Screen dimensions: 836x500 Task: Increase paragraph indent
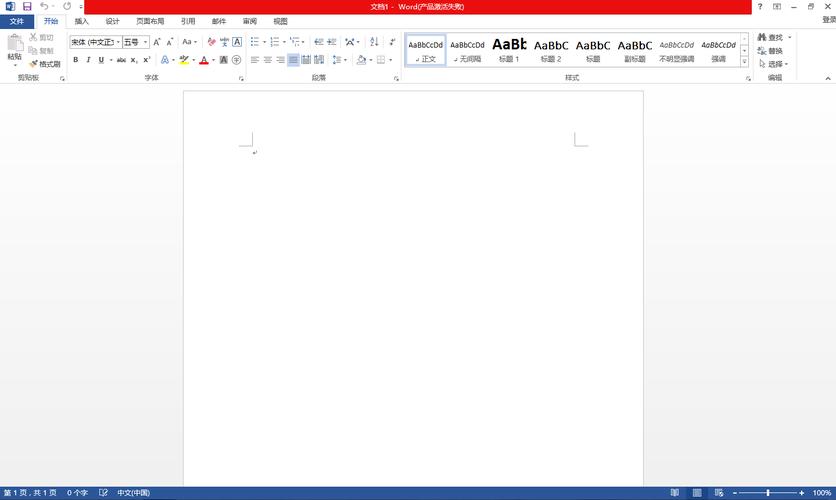[332, 42]
